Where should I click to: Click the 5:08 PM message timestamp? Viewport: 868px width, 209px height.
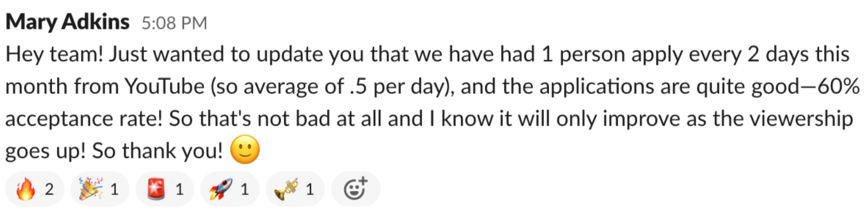[x=174, y=23]
